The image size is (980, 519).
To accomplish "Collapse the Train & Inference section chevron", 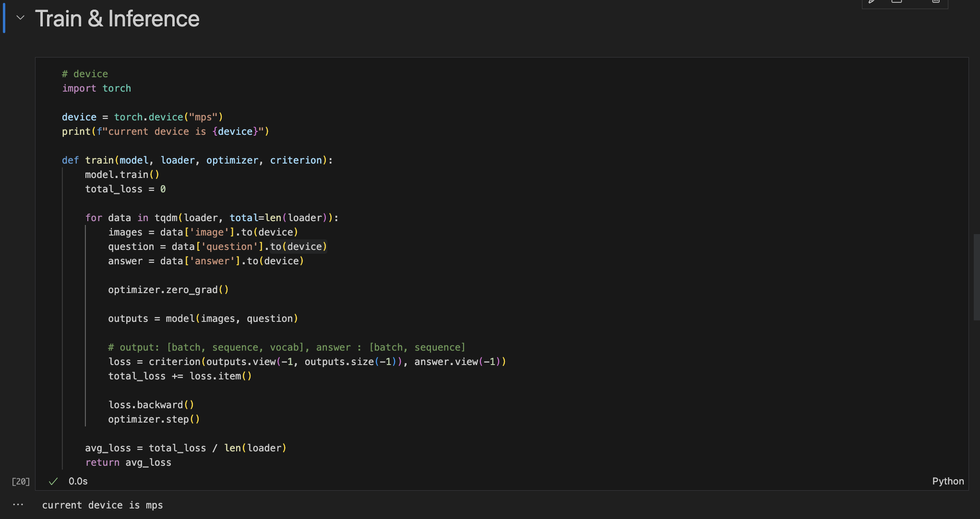I will click(x=20, y=18).
